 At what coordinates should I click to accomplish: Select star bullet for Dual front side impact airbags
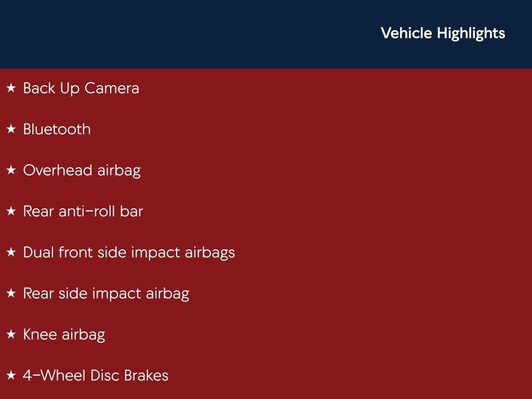click(11, 252)
